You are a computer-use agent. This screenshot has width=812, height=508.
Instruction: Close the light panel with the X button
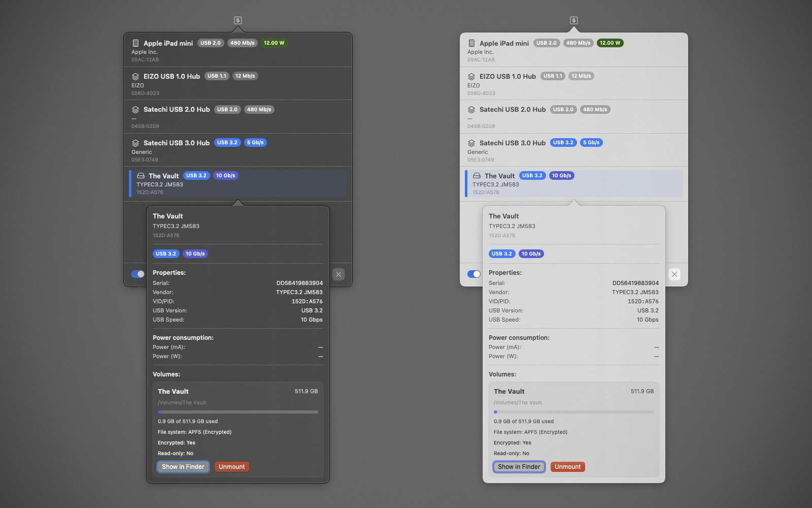coord(674,274)
